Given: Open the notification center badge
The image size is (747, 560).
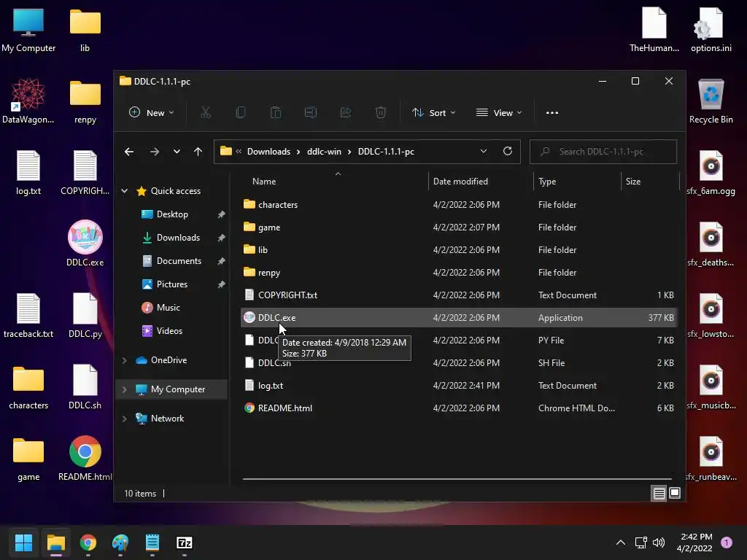Looking at the screenshot, I should point(727,542).
